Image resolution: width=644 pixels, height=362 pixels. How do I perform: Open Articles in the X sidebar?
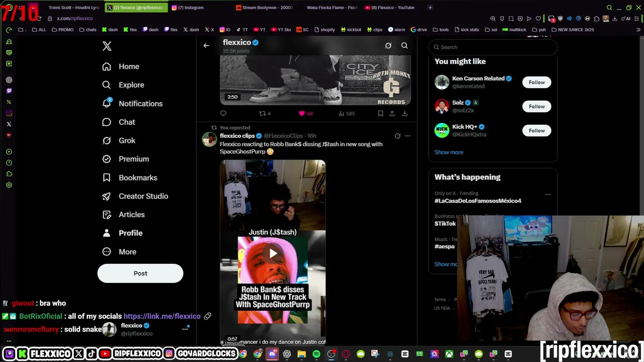click(x=123, y=215)
